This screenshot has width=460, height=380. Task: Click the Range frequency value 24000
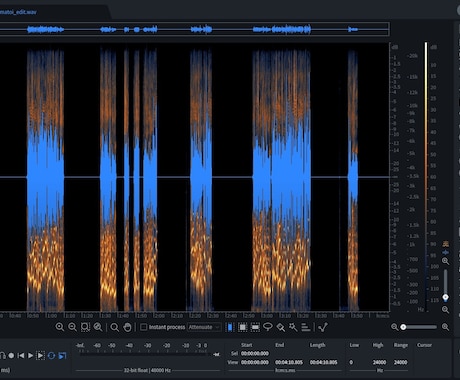400,362
